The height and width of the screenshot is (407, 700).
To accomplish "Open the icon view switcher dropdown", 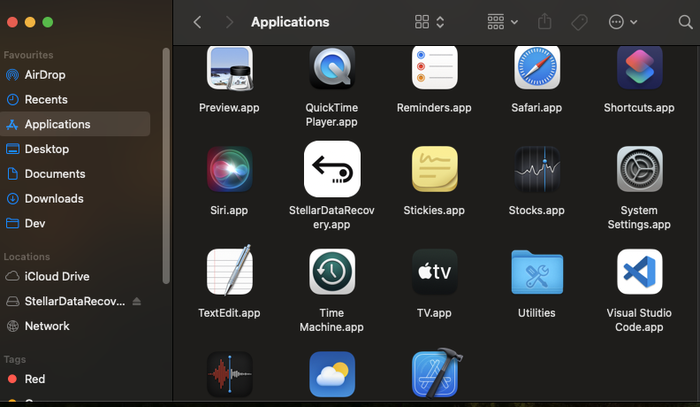I will (429, 22).
